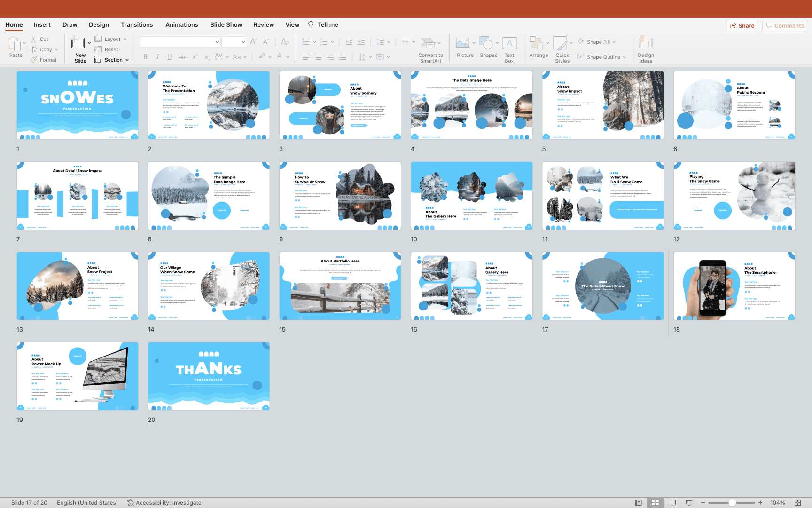Open Design Ideas pane

click(x=646, y=43)
